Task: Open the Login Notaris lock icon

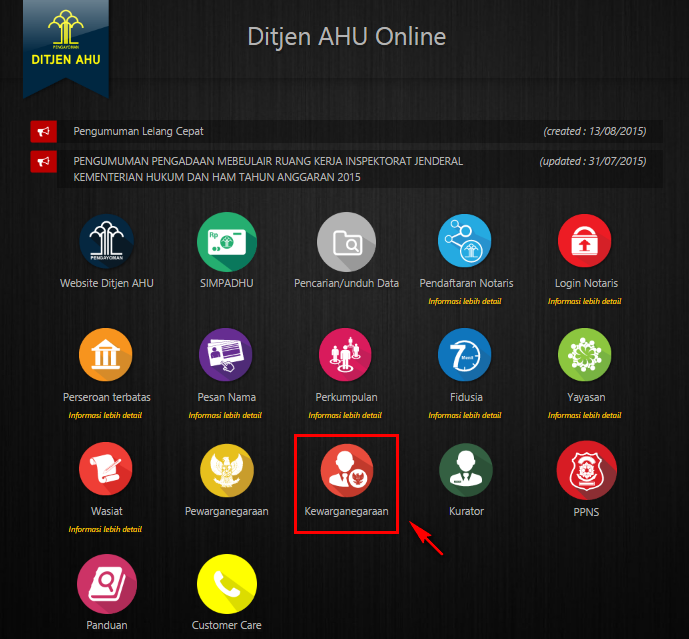Action: (585, 242)
